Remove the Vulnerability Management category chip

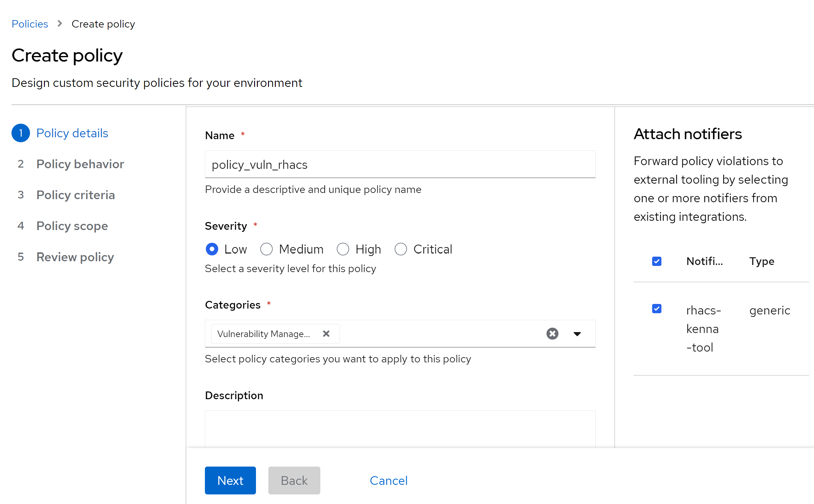[x=326, y=334]
